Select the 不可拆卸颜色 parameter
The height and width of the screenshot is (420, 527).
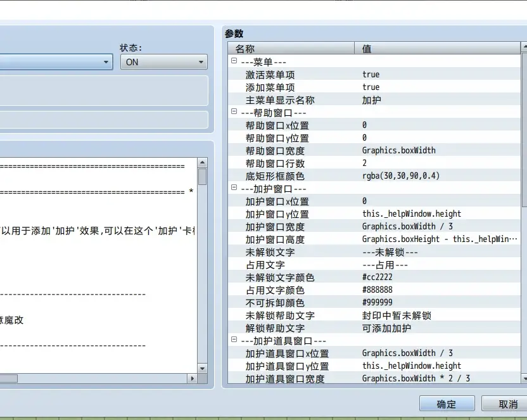(374, 303)
